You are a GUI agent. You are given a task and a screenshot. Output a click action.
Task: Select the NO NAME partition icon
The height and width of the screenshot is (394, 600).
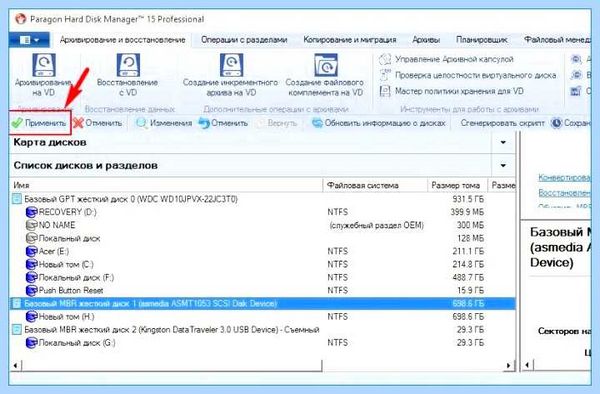31,225
